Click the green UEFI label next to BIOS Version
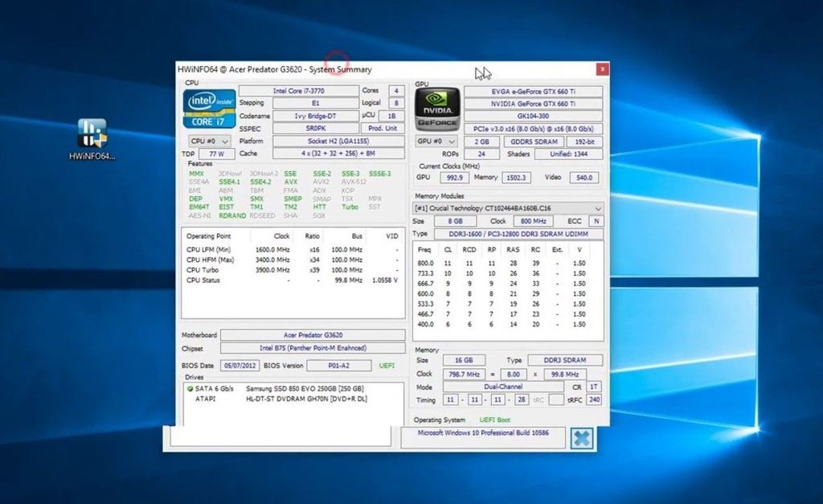Image resolution: width=823 pixels, height=504 pixels. 387,366
